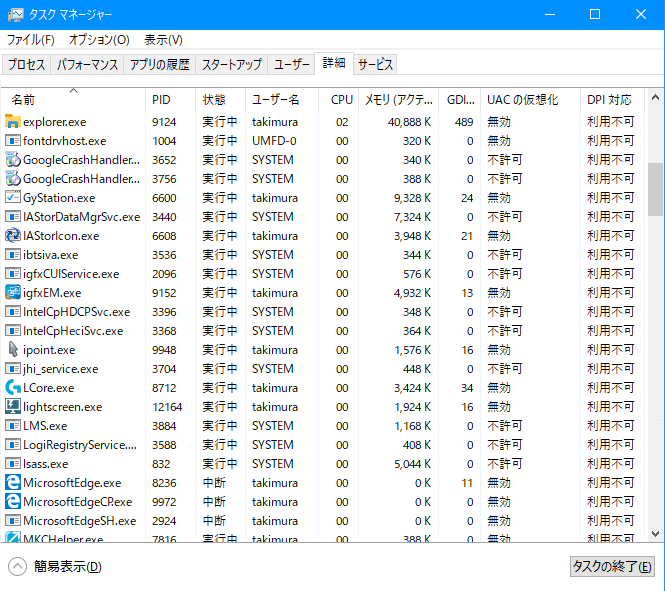The width and height of the screenshot is (665, 591).
Task: Open the ファイル(F) menu
Action: 30,40
